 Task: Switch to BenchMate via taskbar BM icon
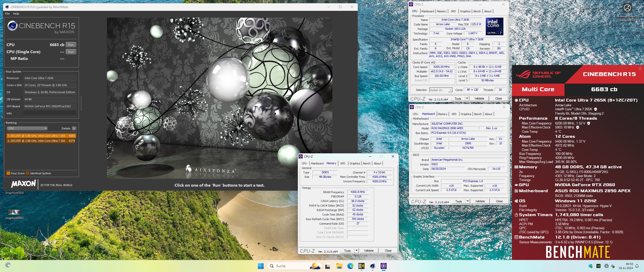[x=361, y=266]
